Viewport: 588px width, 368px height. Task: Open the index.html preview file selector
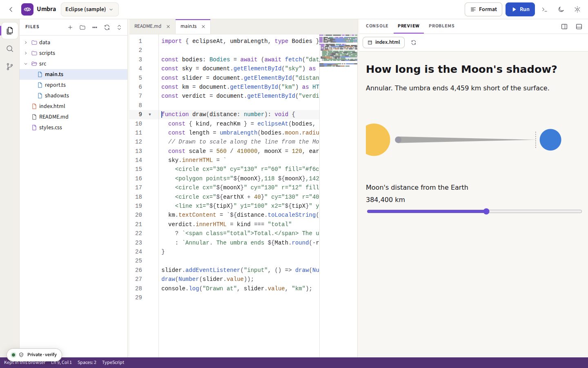click(x=383, y=43)
